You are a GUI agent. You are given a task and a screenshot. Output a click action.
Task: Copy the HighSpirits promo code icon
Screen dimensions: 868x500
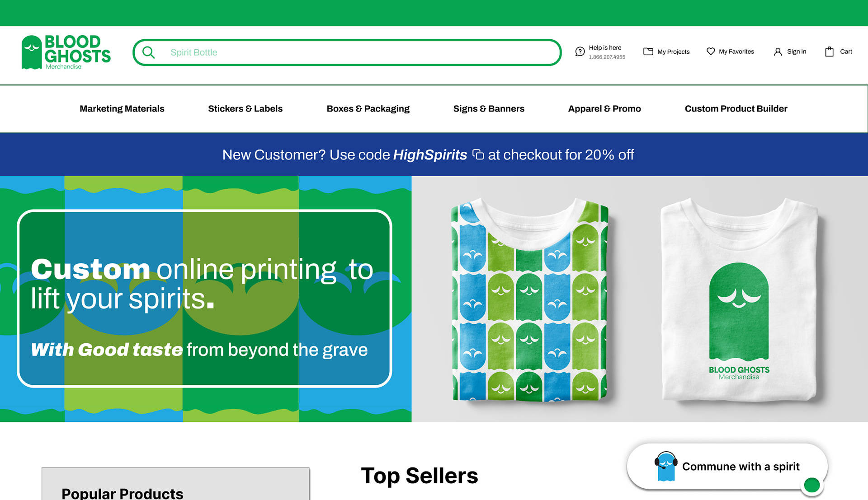478,155
